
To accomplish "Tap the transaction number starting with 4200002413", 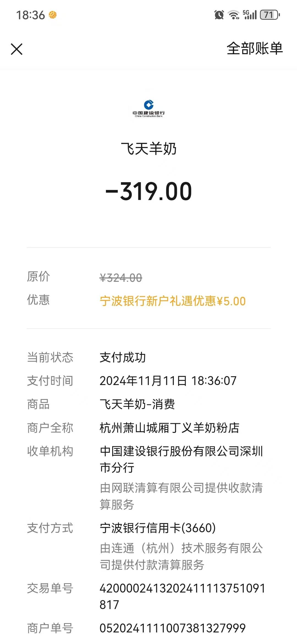I will tap(182, 596).
